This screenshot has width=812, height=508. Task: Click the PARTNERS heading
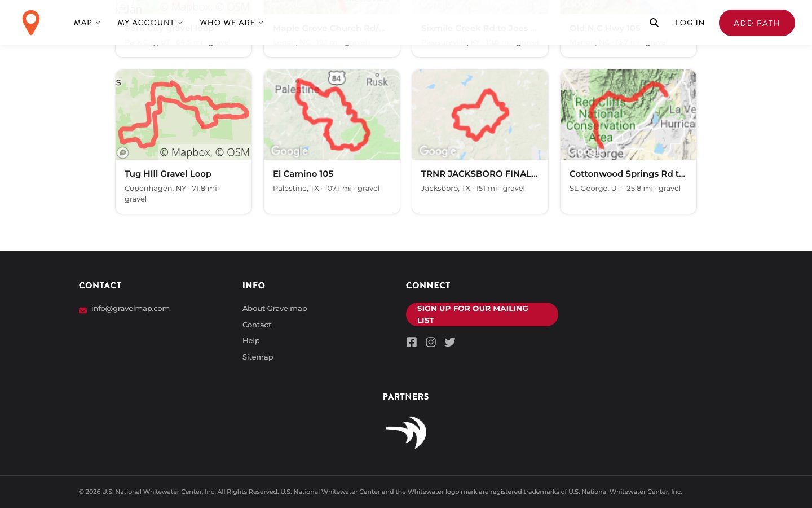click(x=406, y=397)
